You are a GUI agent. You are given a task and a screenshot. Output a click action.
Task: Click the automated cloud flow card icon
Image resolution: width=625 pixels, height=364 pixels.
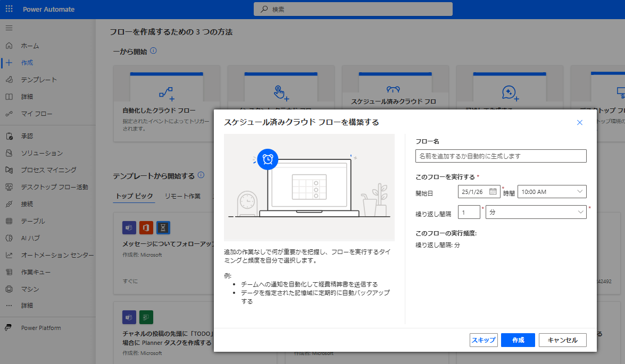tap(166, 94)
